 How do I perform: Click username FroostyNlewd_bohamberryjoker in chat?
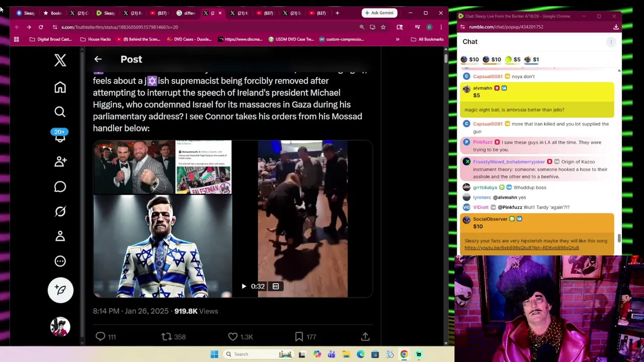click(x=509, y=162)
